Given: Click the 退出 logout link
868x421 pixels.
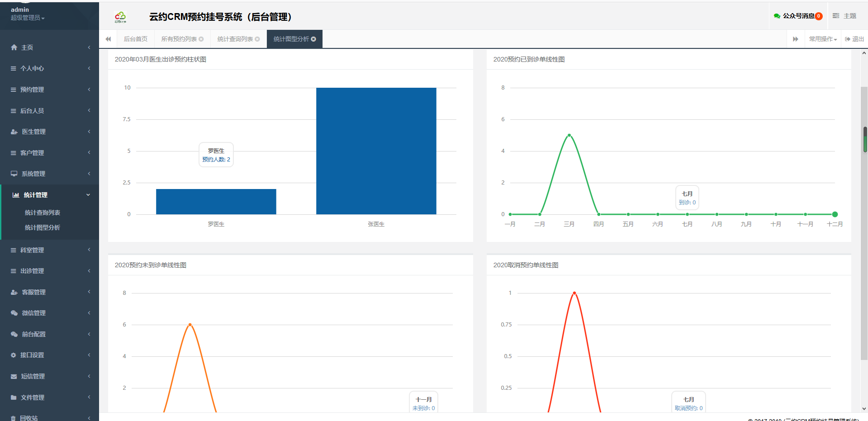Looking at the screenshot, I should coord(854,39).
